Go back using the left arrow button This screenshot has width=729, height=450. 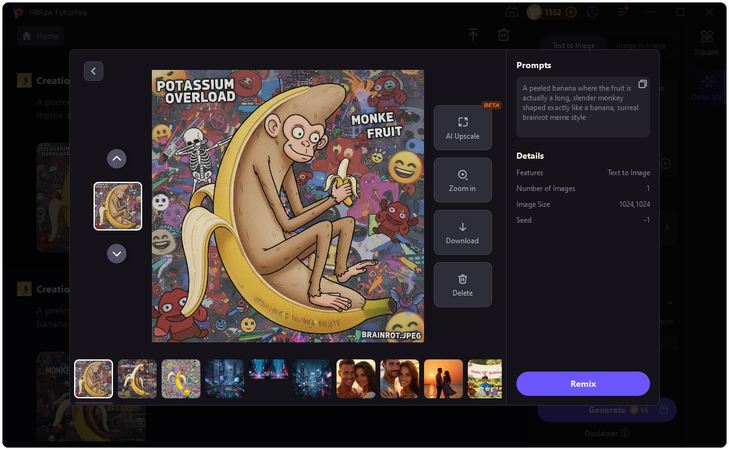[93, 71]
